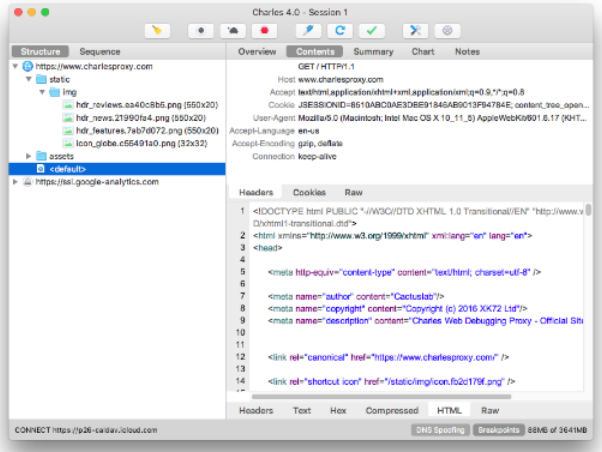
Task: Click the Breakpoints status button
Action: pyautogui.click(x=498, y=430)
